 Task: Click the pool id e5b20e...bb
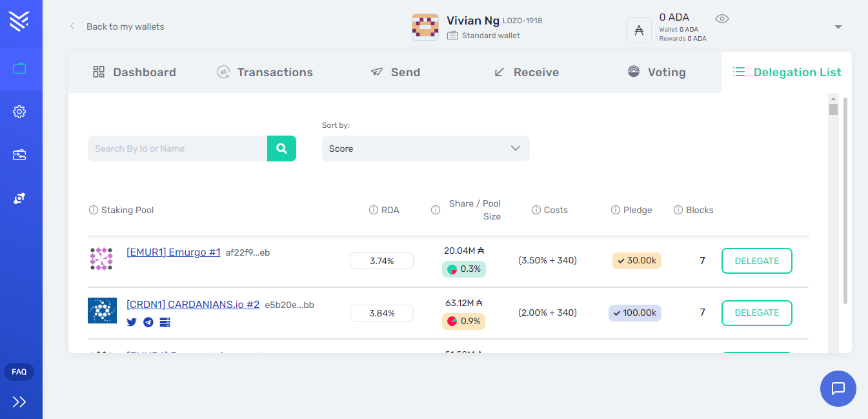coord(290,304)
